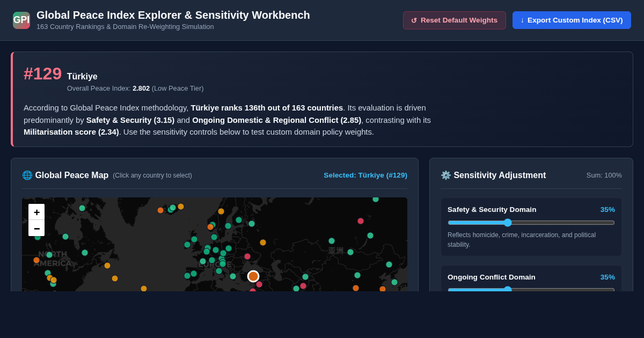Adjust the Ongoing Conflict Domain slider
644x338 pixels.
point(531,290)
